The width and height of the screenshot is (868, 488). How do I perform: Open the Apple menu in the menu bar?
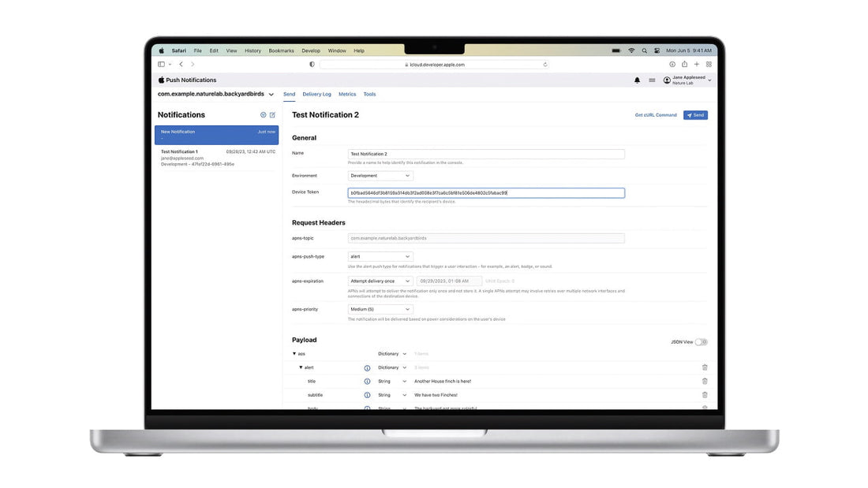tap(161, 50)
